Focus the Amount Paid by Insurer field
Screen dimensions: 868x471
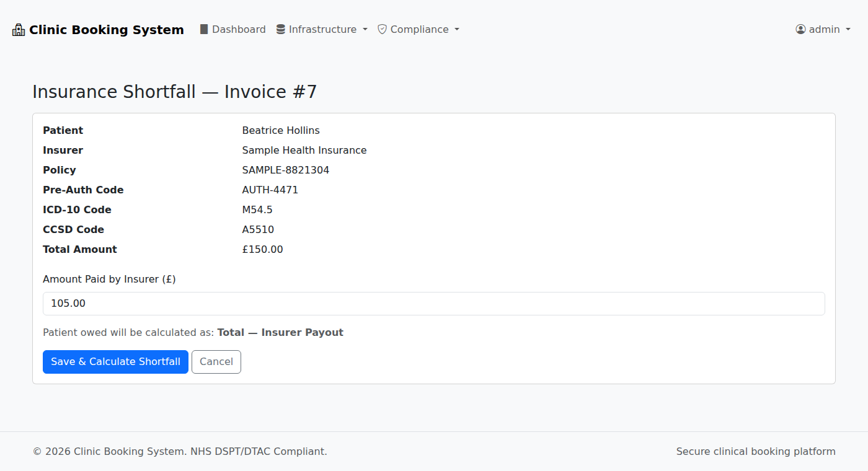tap(434, 304)
